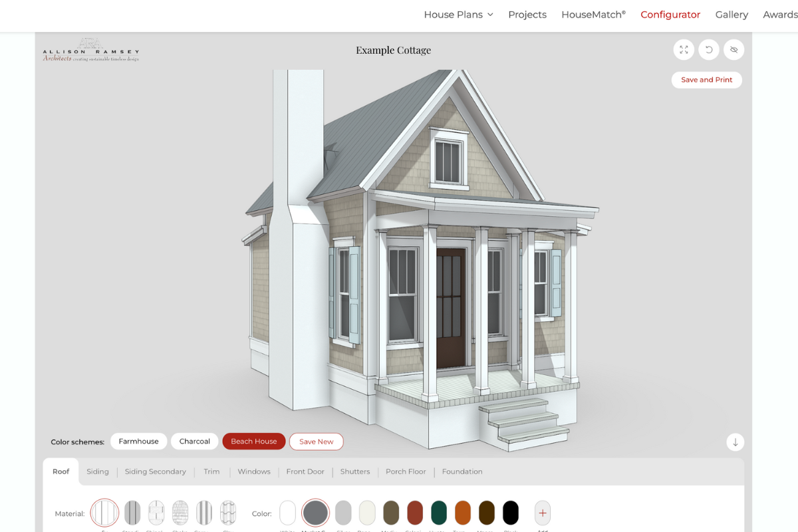This screenshot has width=798, height=532.
Task: Switch to the Front Door tab
Action: (305, 471)
